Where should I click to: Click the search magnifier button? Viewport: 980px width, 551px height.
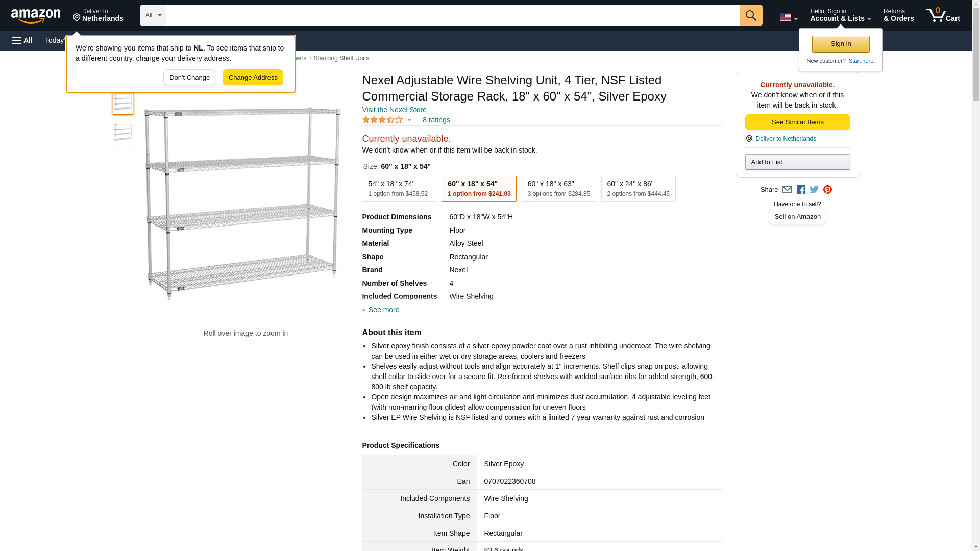pyautogui.click(x=750, y=15)
